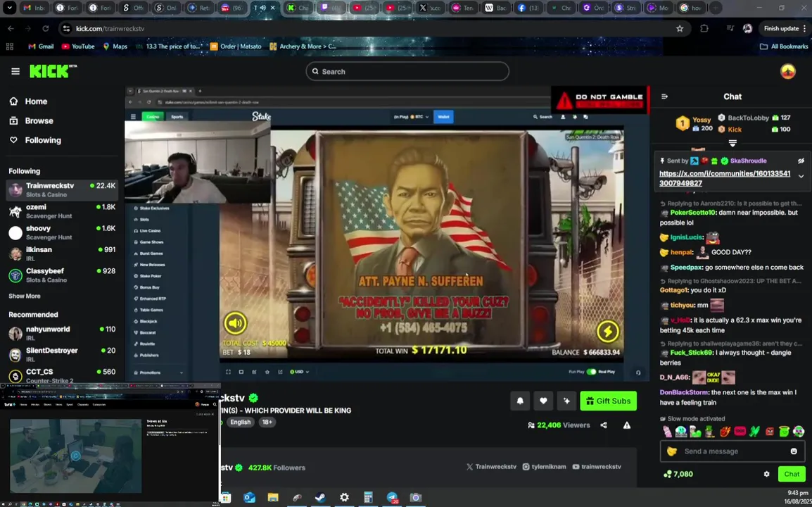Open the pinned x.com communities link
812x507 pixels.
click(725, 178)
